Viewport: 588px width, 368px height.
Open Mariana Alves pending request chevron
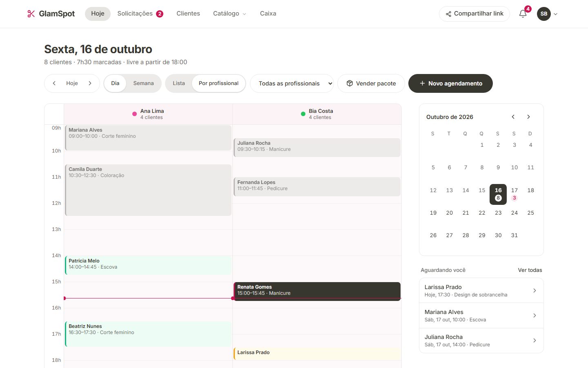point(535,316)
